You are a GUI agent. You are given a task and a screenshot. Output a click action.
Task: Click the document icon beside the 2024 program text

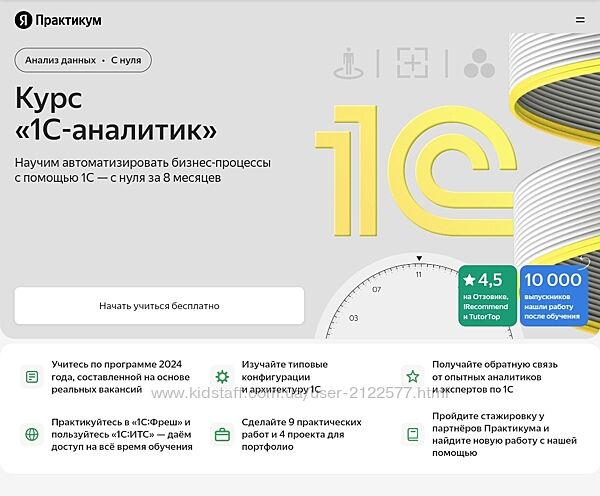click(x=32, y=377)
